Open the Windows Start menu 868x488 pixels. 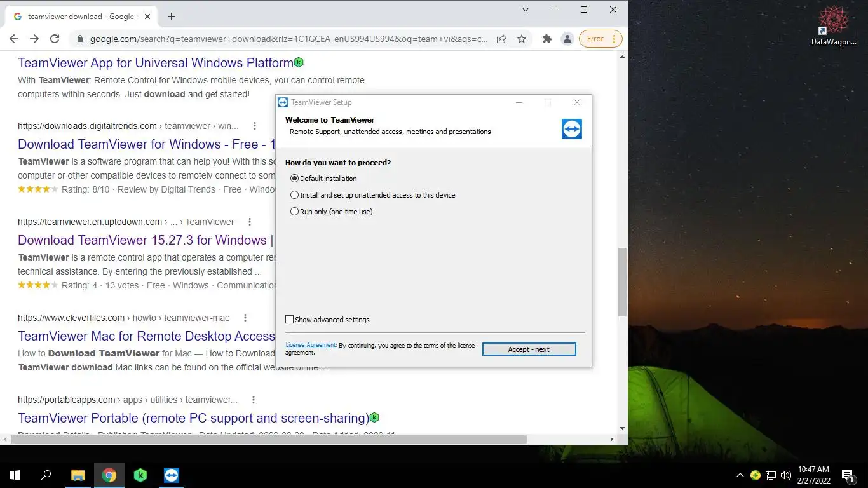[x=15, y=475]
